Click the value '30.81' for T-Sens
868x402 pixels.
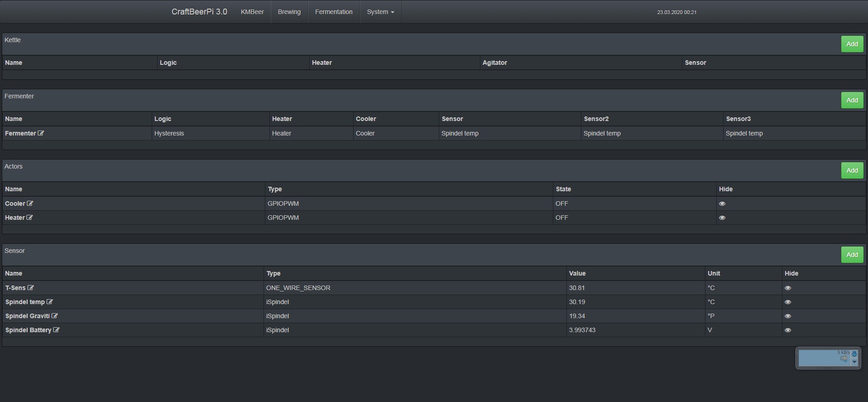577,288
